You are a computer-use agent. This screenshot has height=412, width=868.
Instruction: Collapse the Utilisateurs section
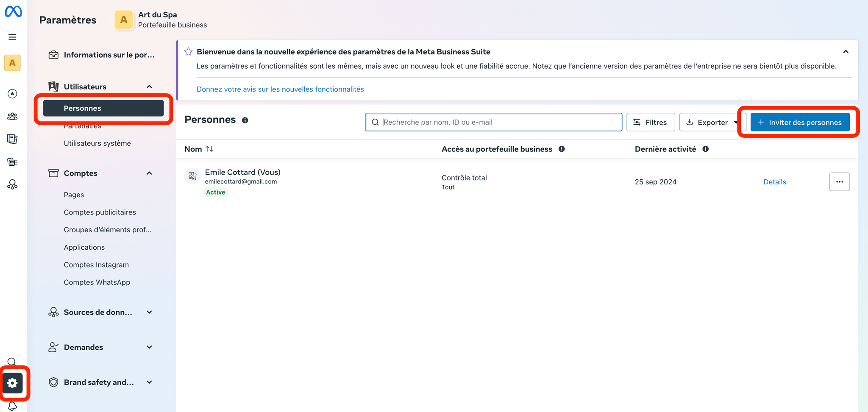pos(149,87)
